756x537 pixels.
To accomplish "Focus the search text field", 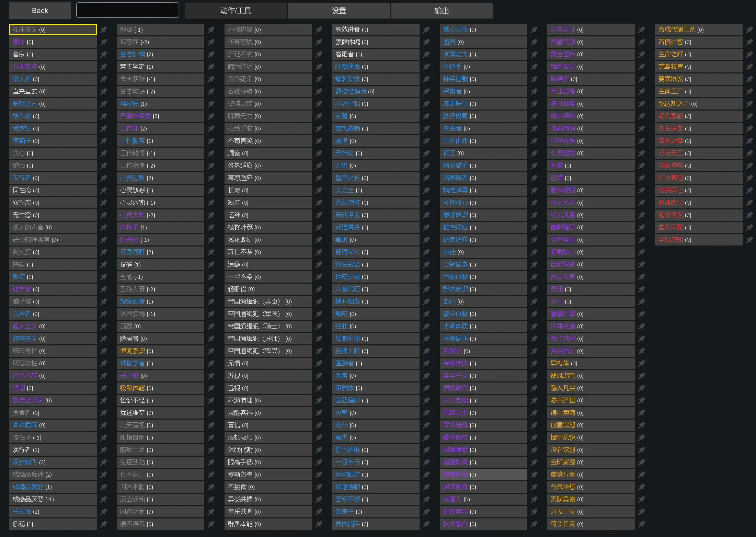I will (127, 10).
